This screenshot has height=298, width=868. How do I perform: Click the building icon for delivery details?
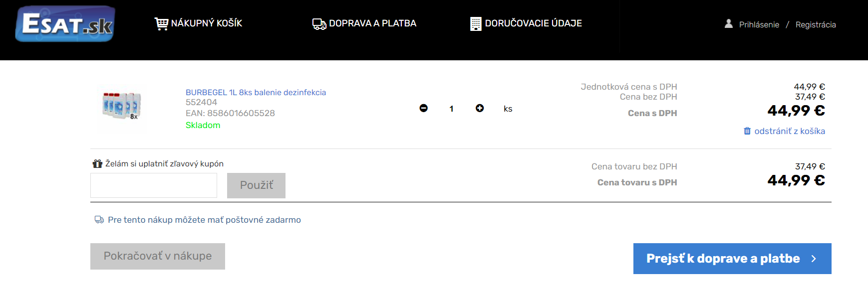pos(476,23)
